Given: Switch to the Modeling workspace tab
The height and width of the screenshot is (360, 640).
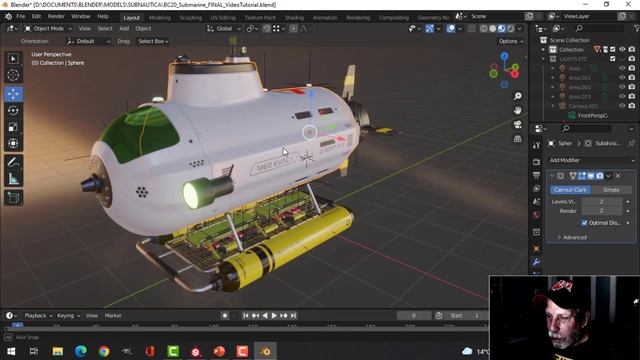Looking at the screenshot, I should 160,18.
